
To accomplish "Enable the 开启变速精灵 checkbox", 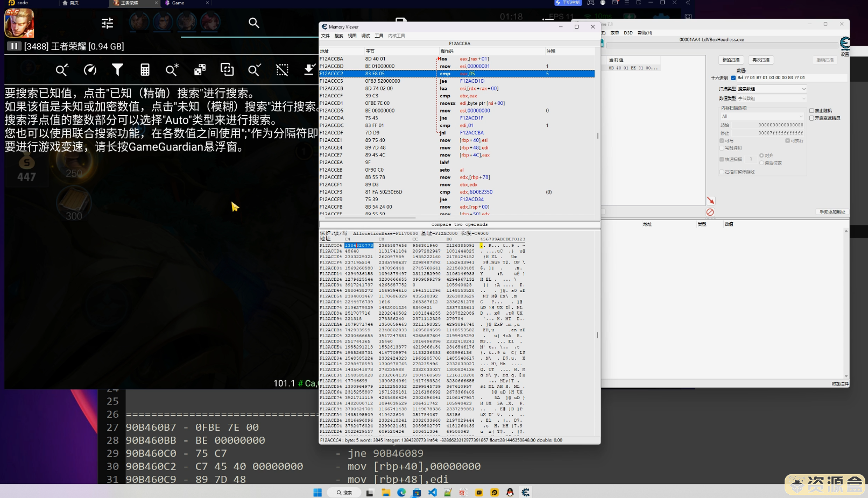I will coord(811,118).
